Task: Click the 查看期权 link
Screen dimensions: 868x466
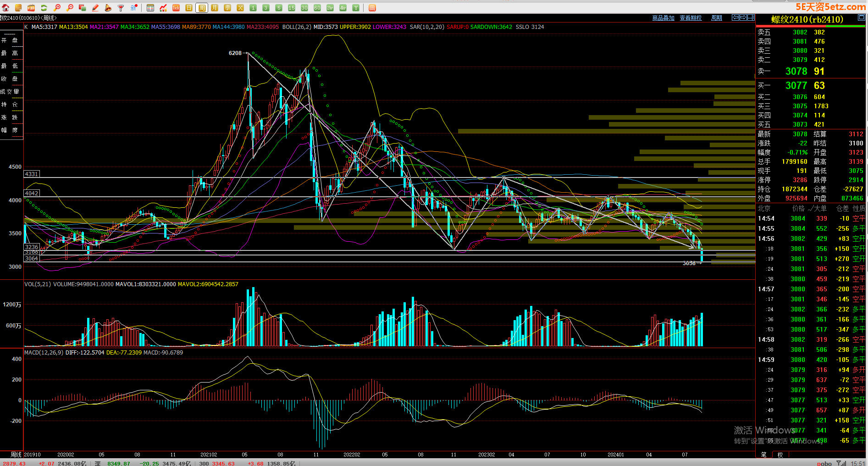Action: click(691, 18)
